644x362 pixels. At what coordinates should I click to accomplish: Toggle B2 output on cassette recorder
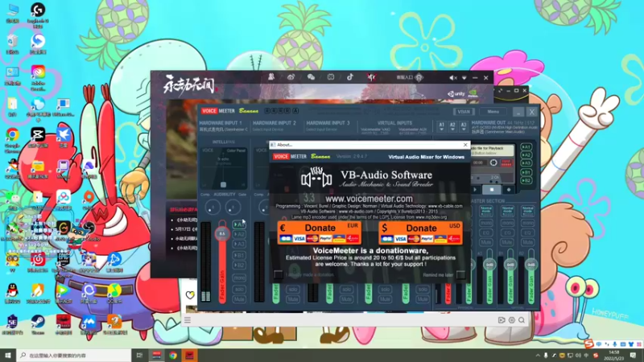pyautogui.click(x=526, y=180)
